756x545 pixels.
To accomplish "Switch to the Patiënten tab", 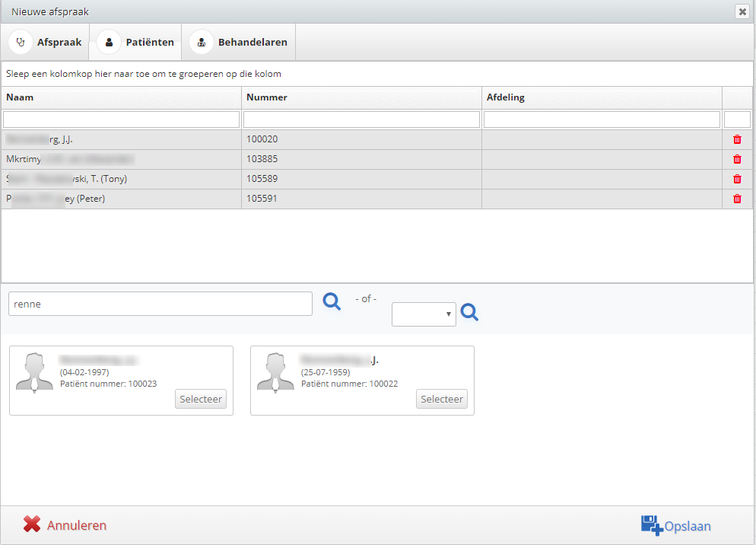I will tap(135, 42).
